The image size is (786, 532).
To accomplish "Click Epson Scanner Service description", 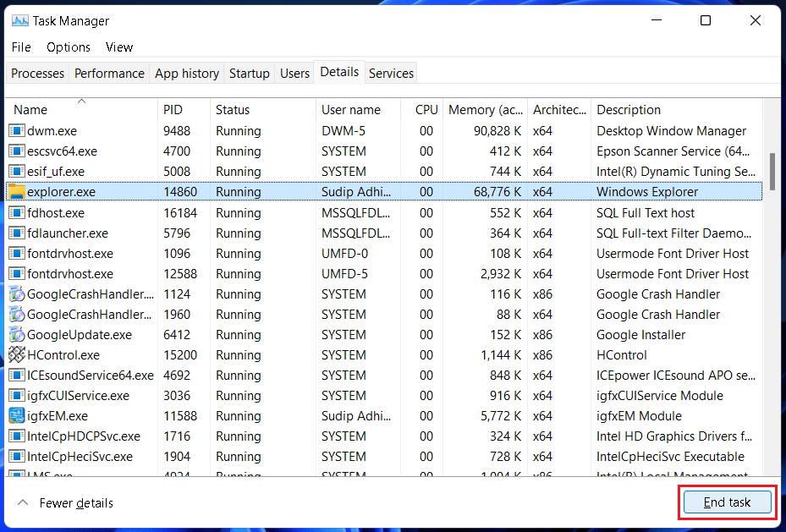I will 673,151.
